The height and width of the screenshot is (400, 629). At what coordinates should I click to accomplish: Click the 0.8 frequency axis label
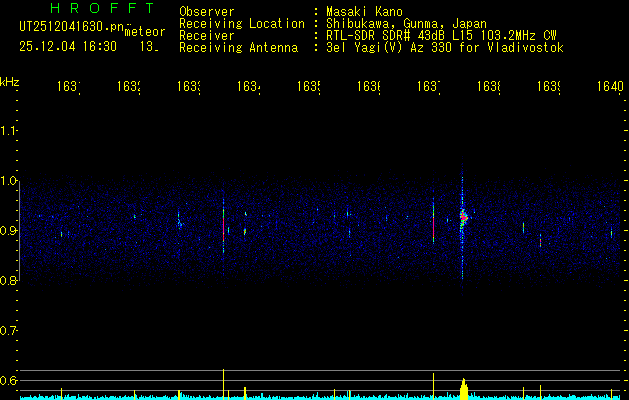[8, 281]
